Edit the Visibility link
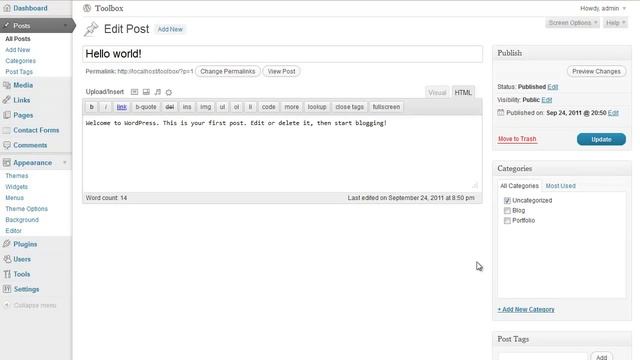The height and width of the screenshot is (360, 640). tap(547, 100)
